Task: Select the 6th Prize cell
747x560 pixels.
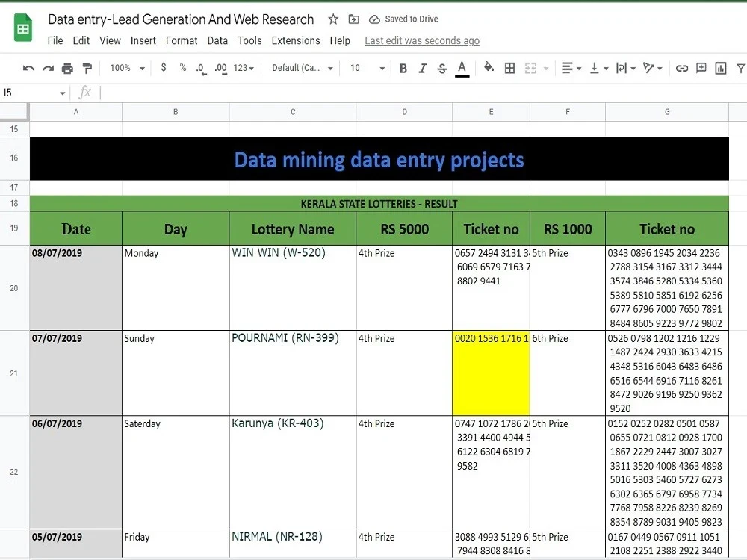Action: (568, 373)
